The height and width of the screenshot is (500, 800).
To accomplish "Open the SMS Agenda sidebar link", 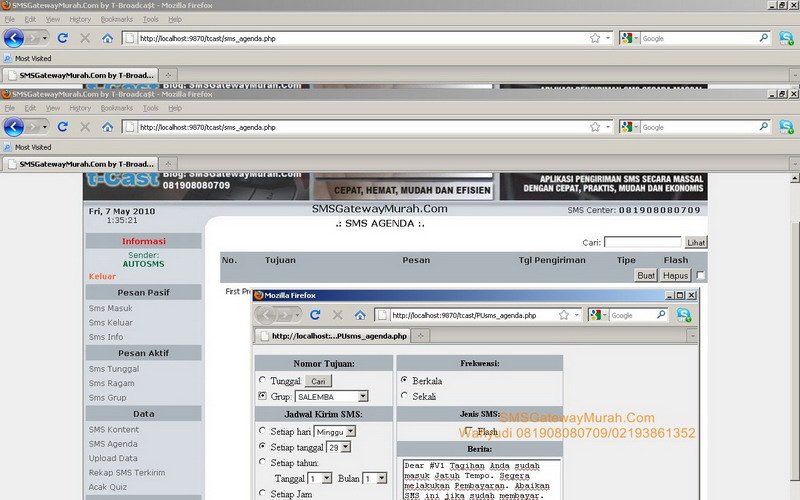I will [x=113, y=444].
